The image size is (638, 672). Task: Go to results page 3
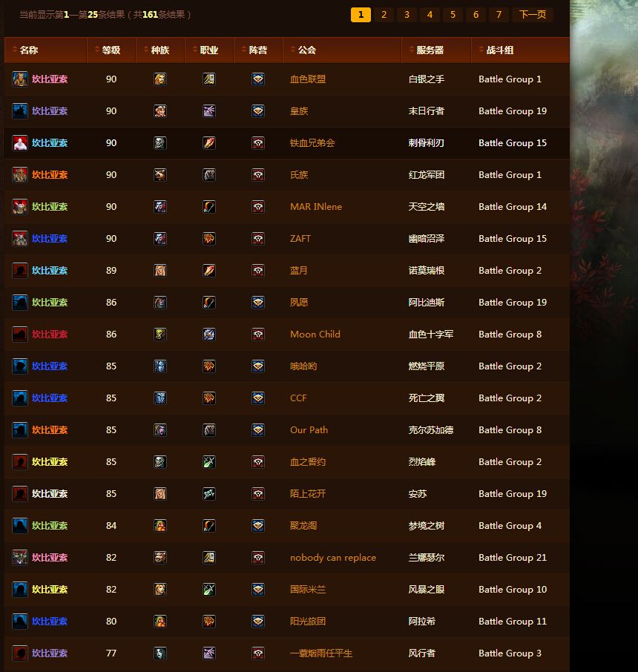407,15
